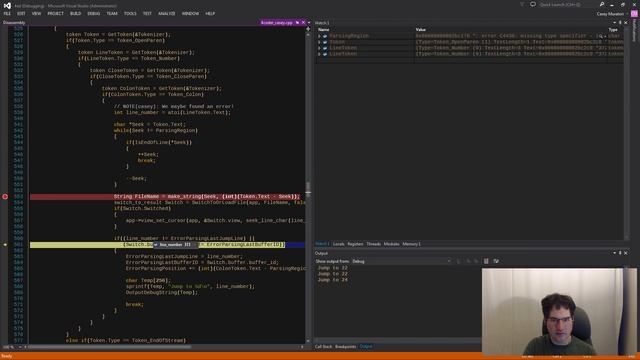Open the TEST menu

coord(147,13)
